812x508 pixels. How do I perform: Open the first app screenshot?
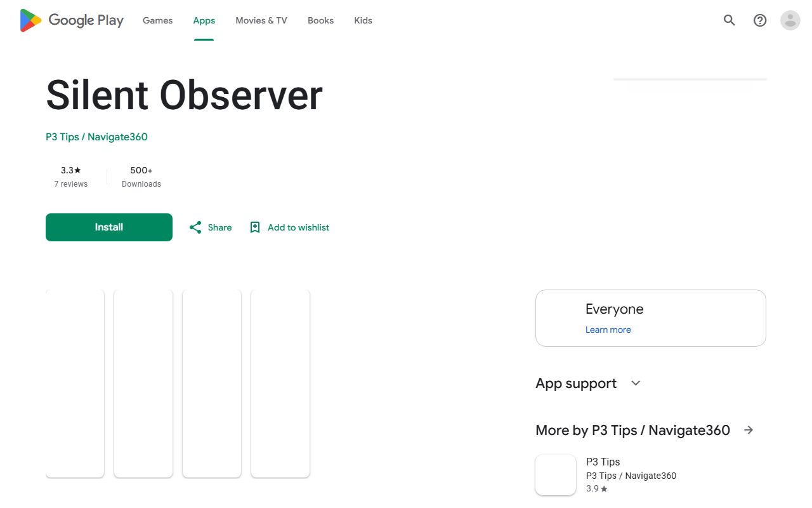pyautogui.click(x=75, y=384)
